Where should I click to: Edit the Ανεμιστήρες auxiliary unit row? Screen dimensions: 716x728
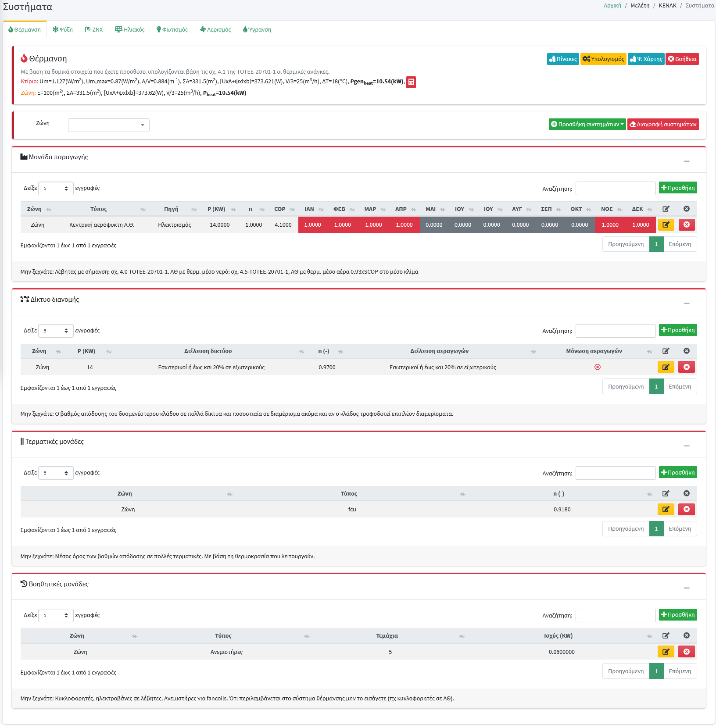coord(666,652)
